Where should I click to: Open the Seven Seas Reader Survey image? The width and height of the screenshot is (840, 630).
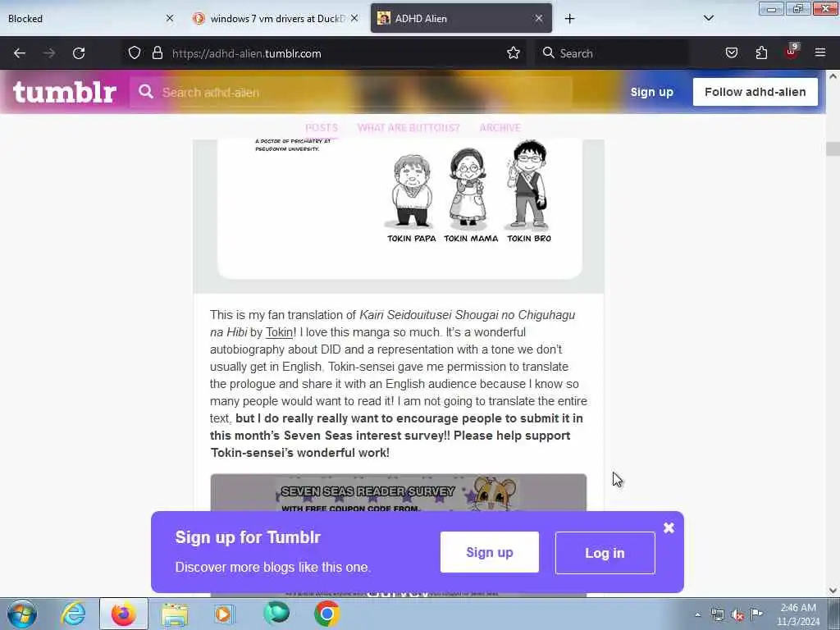pos(398,493)
